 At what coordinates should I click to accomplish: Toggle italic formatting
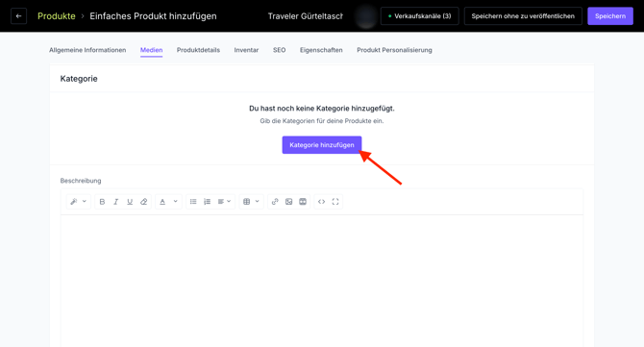click(115, 202)
